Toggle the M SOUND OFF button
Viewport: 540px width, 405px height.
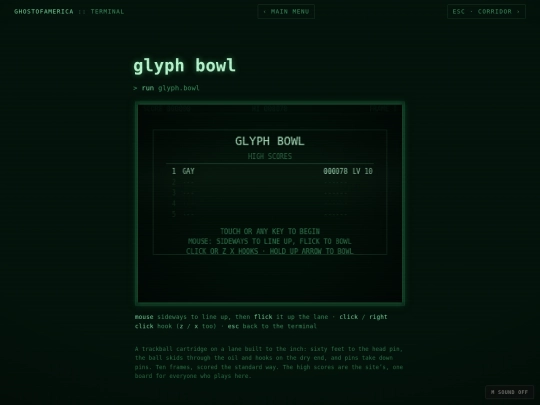tap(509, 392)
